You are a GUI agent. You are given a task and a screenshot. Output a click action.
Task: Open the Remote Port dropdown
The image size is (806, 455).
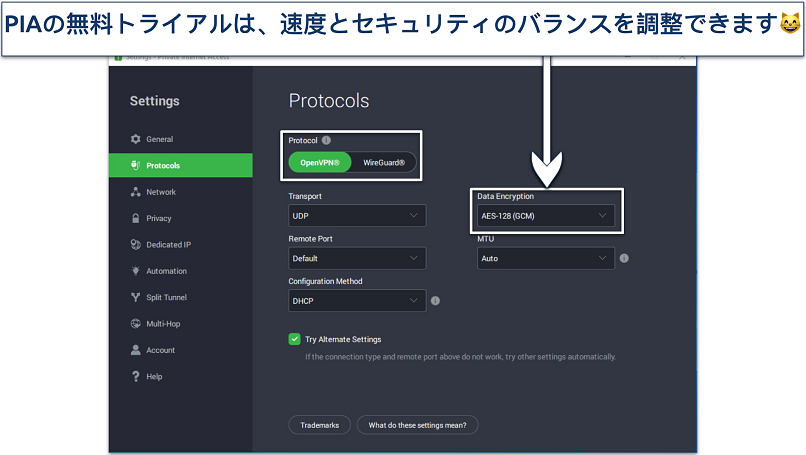pos(357,258)
